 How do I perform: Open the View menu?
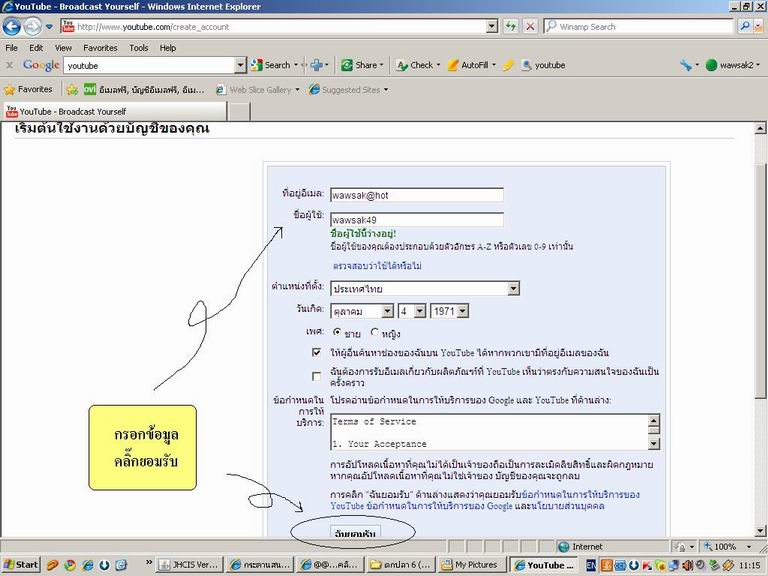coord(63,48)
